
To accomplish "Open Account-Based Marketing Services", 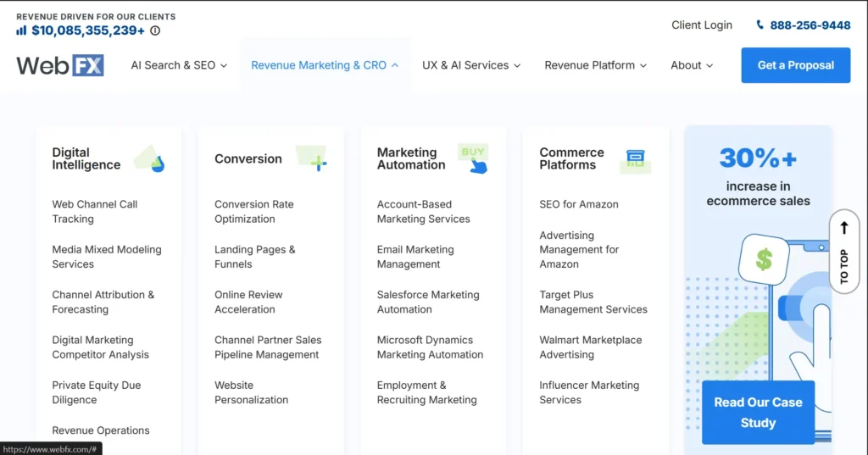I will click(424, 212).
